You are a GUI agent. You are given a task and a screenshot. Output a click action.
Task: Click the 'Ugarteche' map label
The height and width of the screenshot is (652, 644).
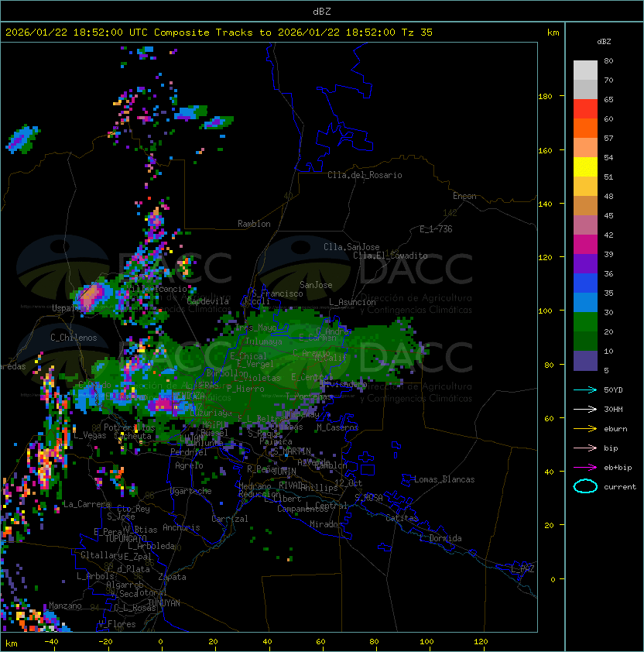tap(191, 491)
